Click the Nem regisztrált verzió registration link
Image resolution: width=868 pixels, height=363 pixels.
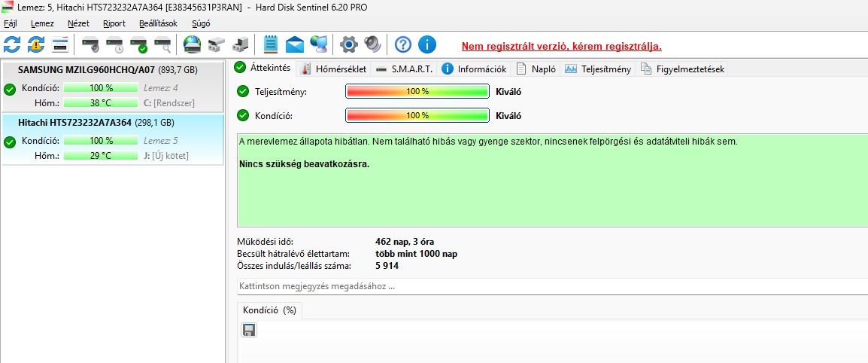[562, 46]
